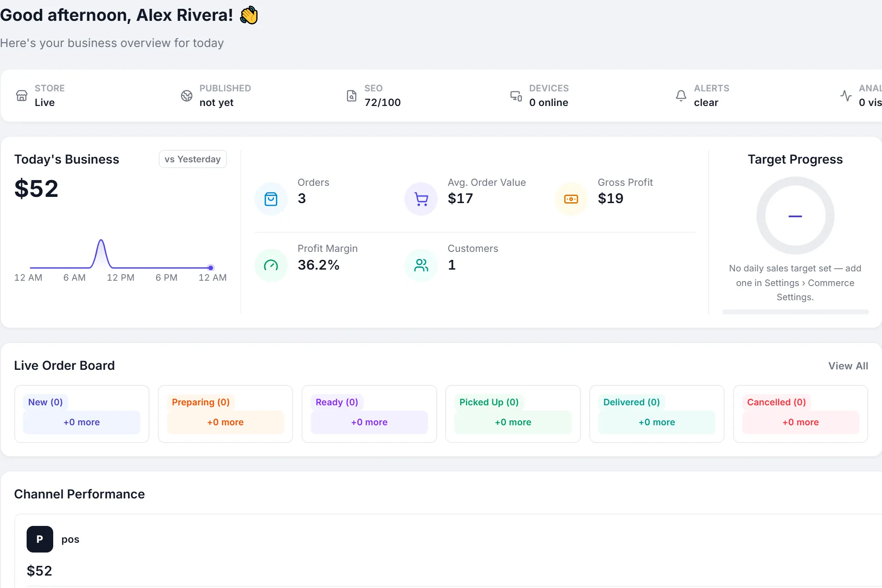The height and width of the screenshot is (588, 882).
Task: Click the target progress bar below message
Action: click(795, 312)
